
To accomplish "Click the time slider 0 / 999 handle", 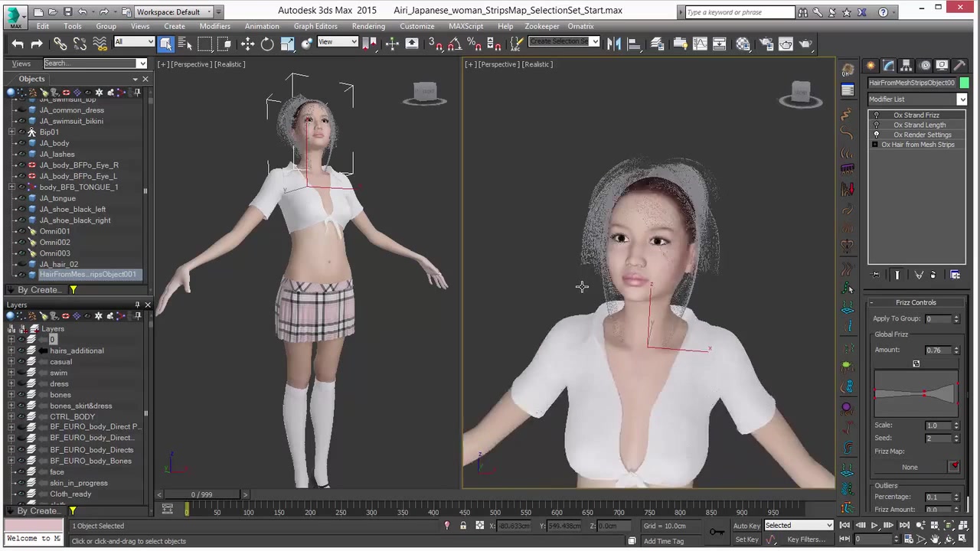I will coord(202,494).
